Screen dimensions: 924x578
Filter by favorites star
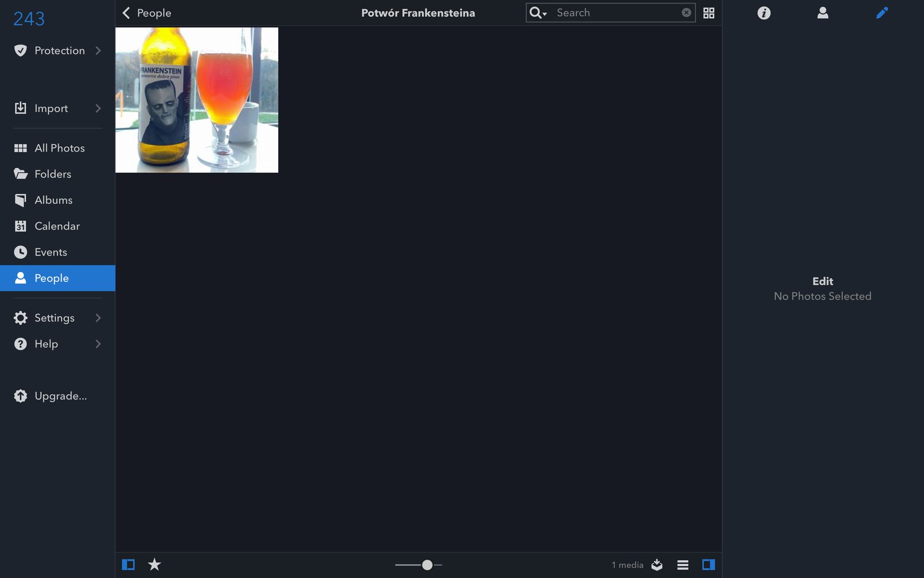tap(154, 565)
